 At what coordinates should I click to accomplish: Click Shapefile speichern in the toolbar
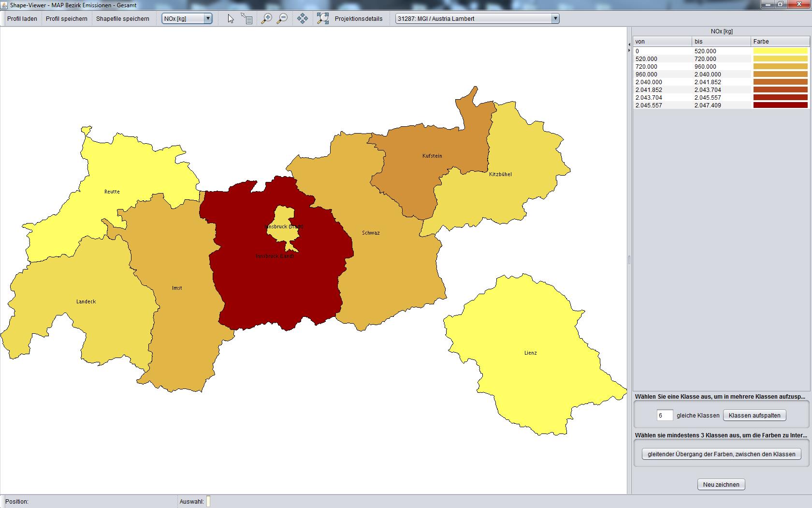(123, 19)
